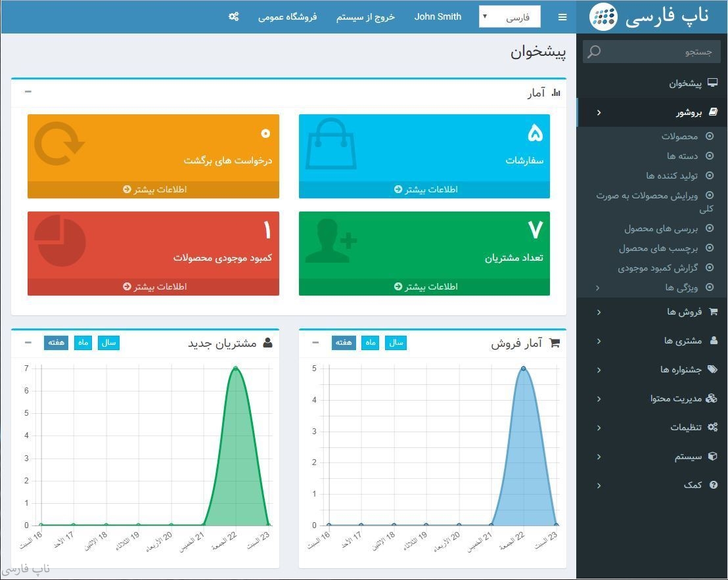Click خروج از سیستم logout link

click(x=365, y=17)
